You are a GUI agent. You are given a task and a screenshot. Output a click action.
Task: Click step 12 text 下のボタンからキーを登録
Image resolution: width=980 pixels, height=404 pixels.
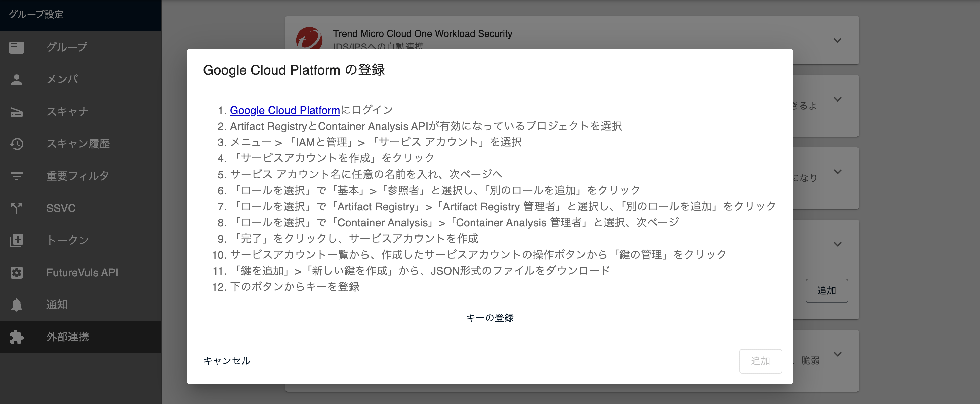(x=295, y=287)
